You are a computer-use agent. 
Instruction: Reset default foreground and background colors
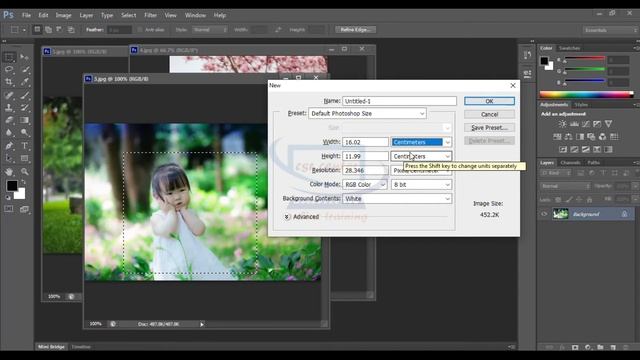pos(7,198)
